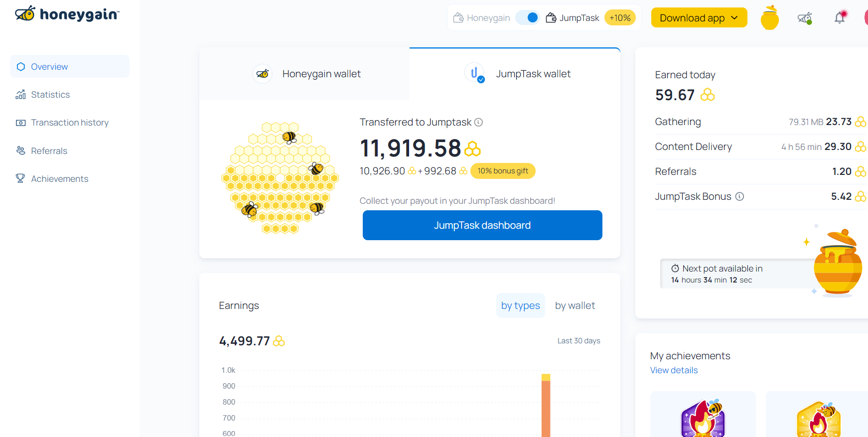
Task: Open the honey jar rewards pot
Action: pyautogui.click(x=769, y=17)
